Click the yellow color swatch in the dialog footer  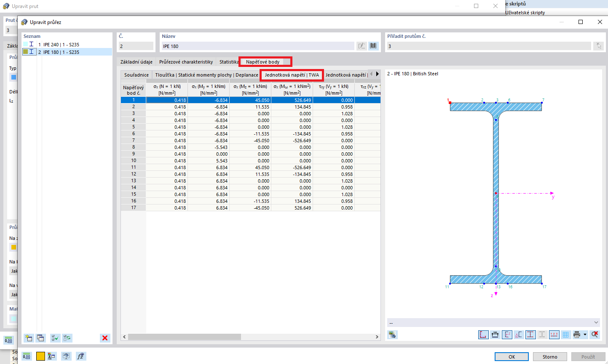(40, 356)
